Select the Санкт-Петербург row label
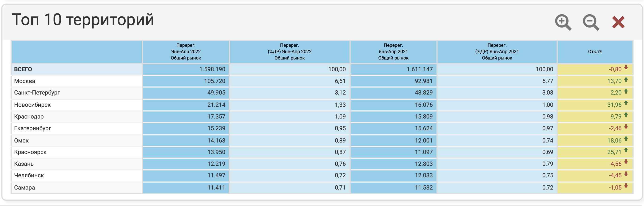Image resolution: width=644 pixels, height=206 pixels. tap(37, 93)
